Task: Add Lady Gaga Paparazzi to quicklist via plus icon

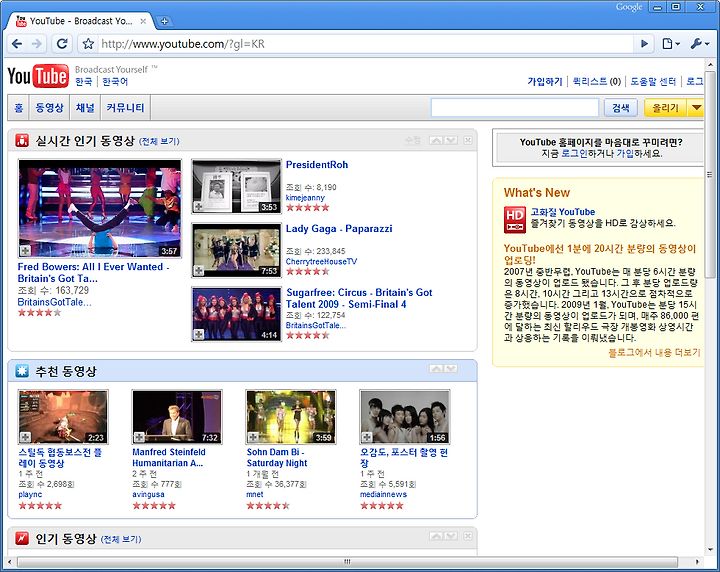Action: 198,271
